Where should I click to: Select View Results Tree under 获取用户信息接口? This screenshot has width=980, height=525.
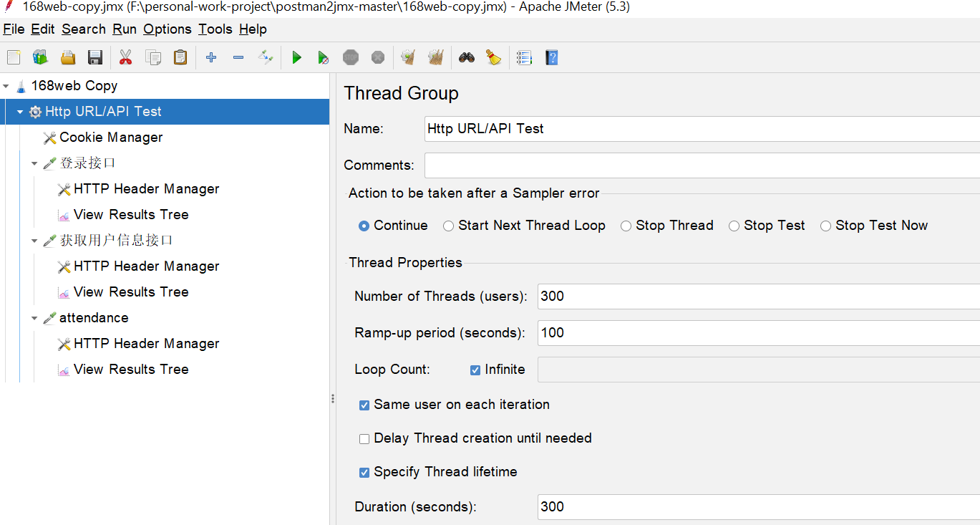pos(131,292)
